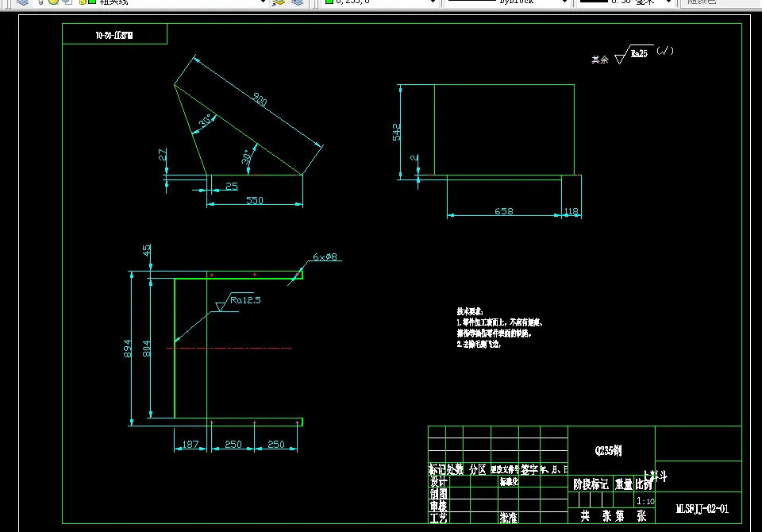Pick the 658 horizontal dimension
Image resolution: width=762 pixels, height=532 pixels.
coord(504,211)
